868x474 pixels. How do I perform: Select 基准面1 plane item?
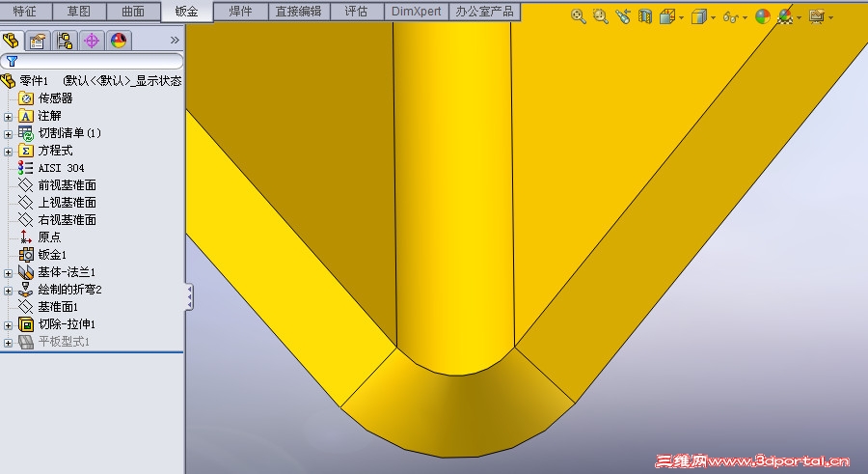[58, 307]
